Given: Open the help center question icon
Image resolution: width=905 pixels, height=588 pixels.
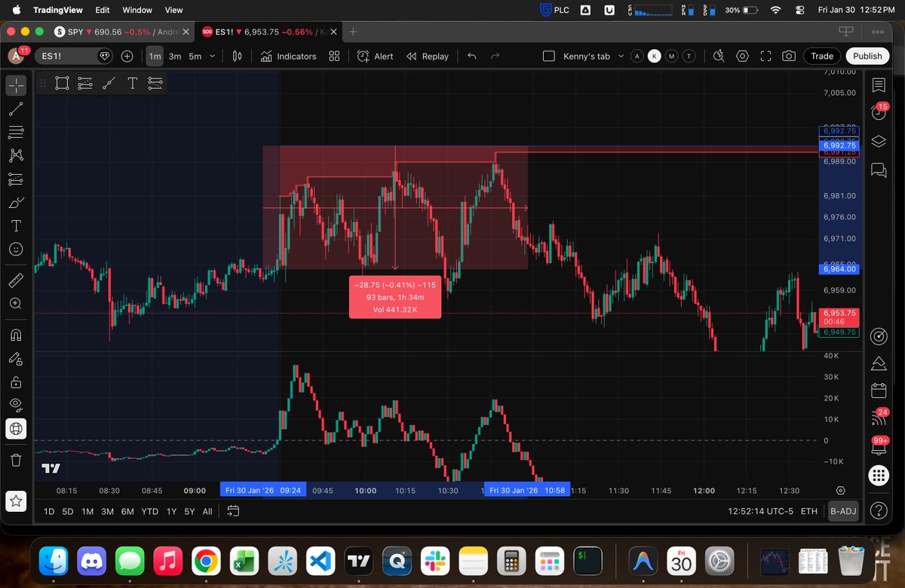Looking at the screenshot, I should pyautogui.click(x=879, y=511).
